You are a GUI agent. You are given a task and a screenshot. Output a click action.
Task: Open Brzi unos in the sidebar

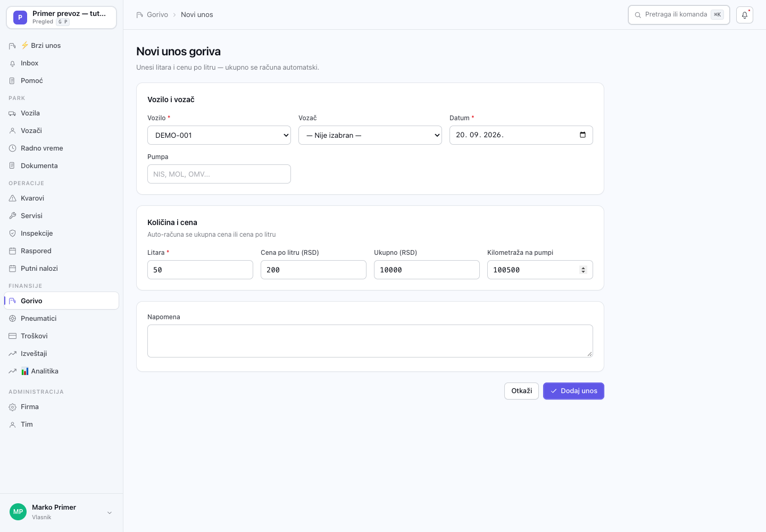click(x=62, y=46)
